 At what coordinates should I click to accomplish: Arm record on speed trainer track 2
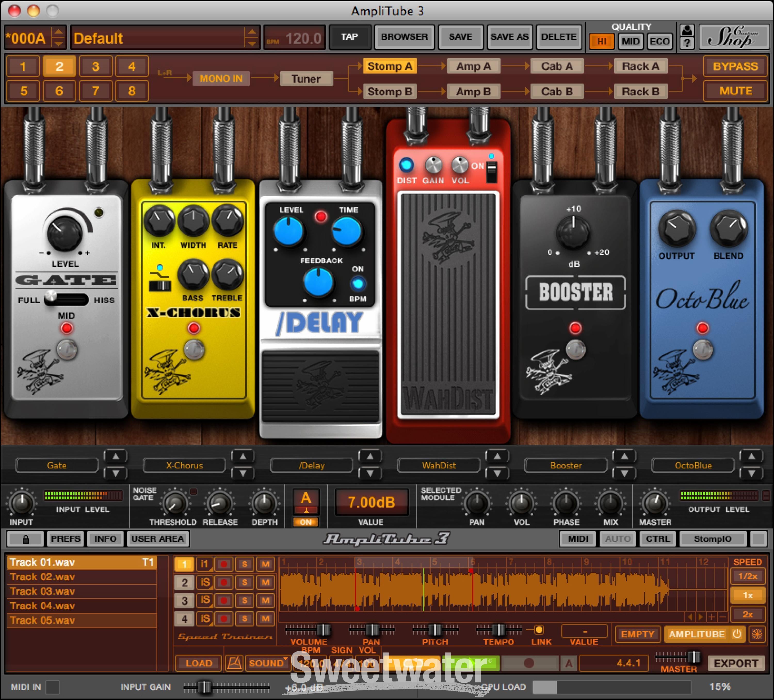[224, 582]
